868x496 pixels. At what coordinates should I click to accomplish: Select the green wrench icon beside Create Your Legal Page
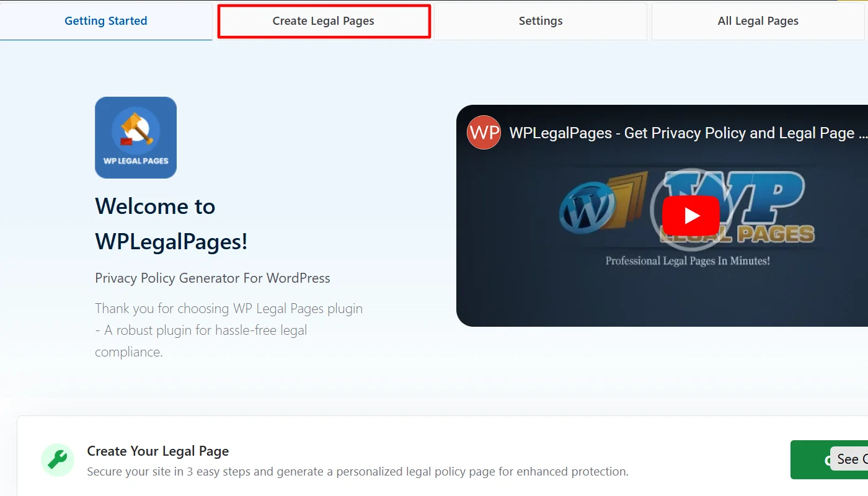[x=57, y=459]
